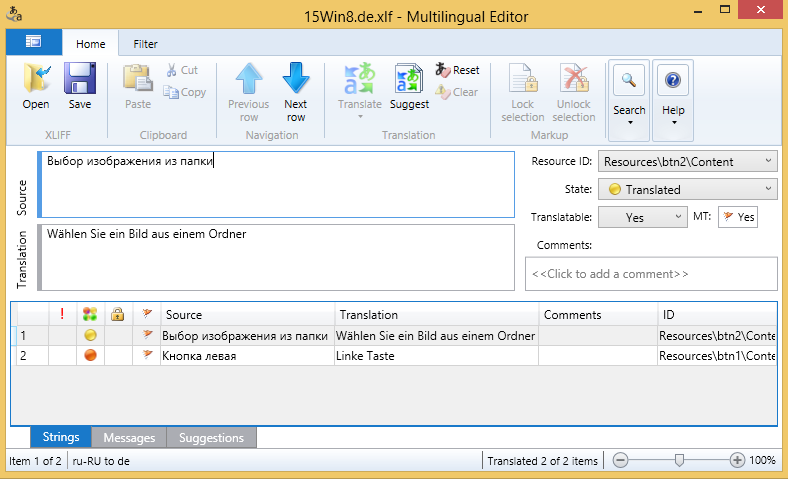Viewport: 788px width, 479px height.
Task: Open the Translatable Yes dropdown
Action: point(642,217)
